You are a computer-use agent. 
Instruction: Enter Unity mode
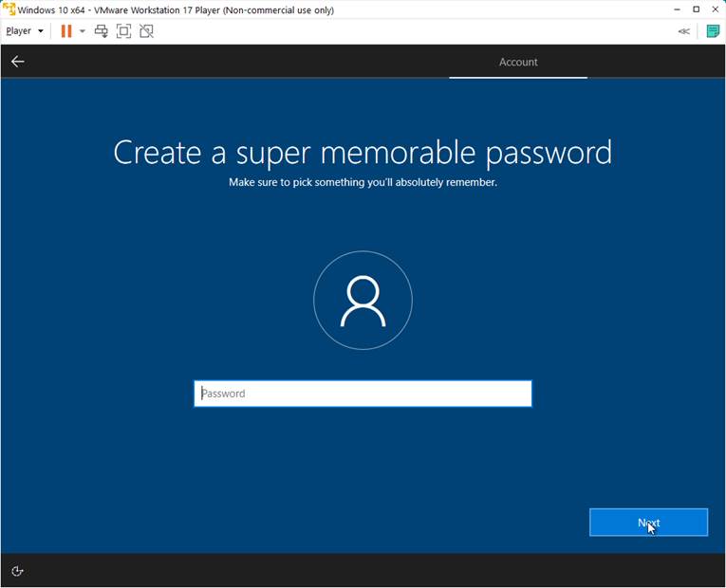coord(146,31)
